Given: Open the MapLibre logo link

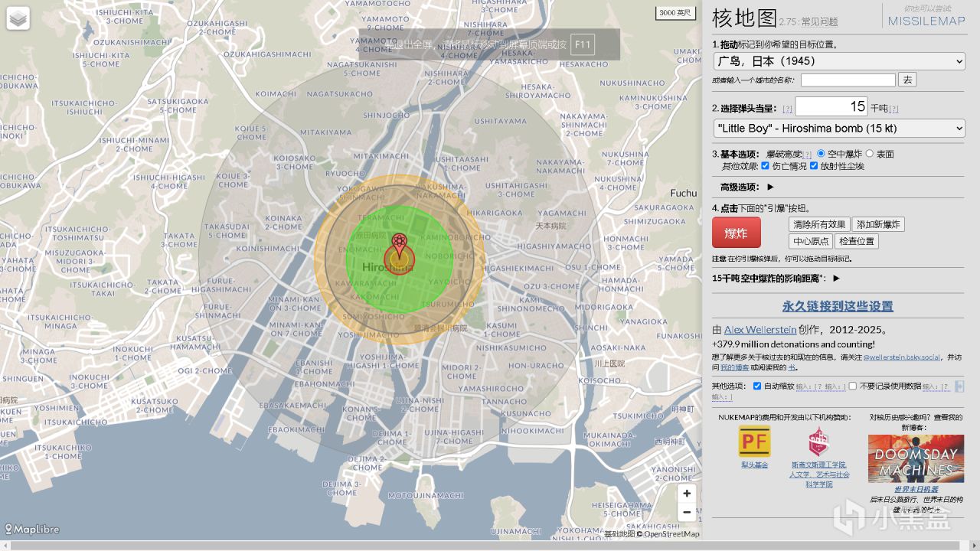Looking at the screenshot, I should pyautogui.click(x=32, y=529).
